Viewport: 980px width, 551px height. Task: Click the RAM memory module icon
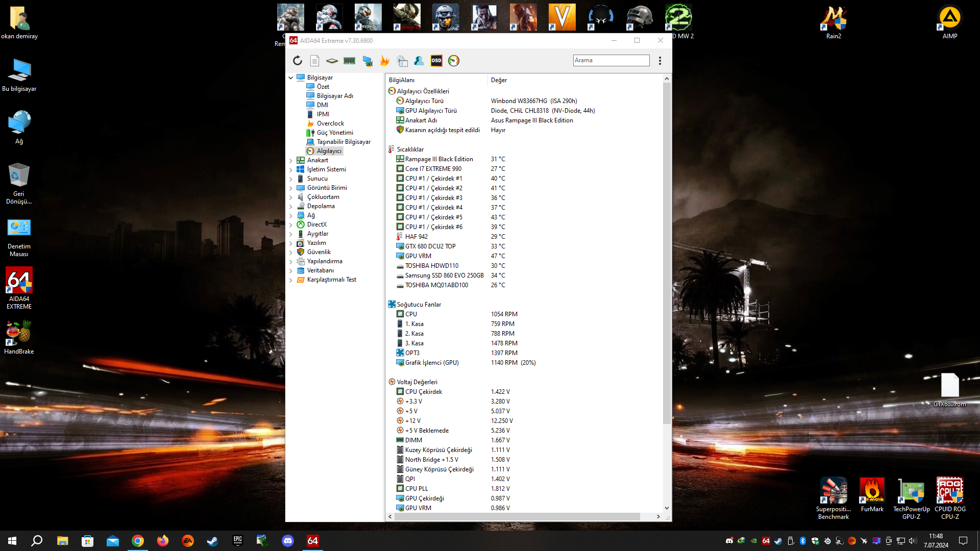[349, 61]
